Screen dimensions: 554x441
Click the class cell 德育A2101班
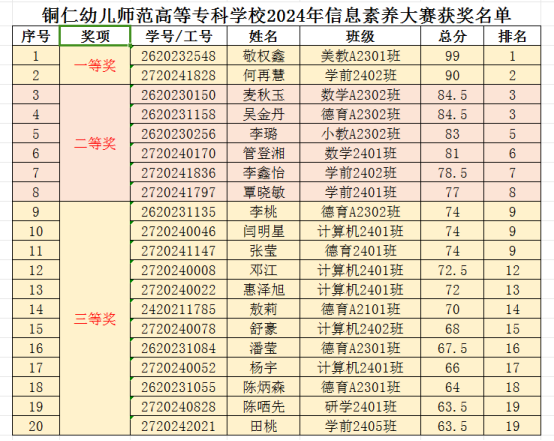click(x=360, y=309)
